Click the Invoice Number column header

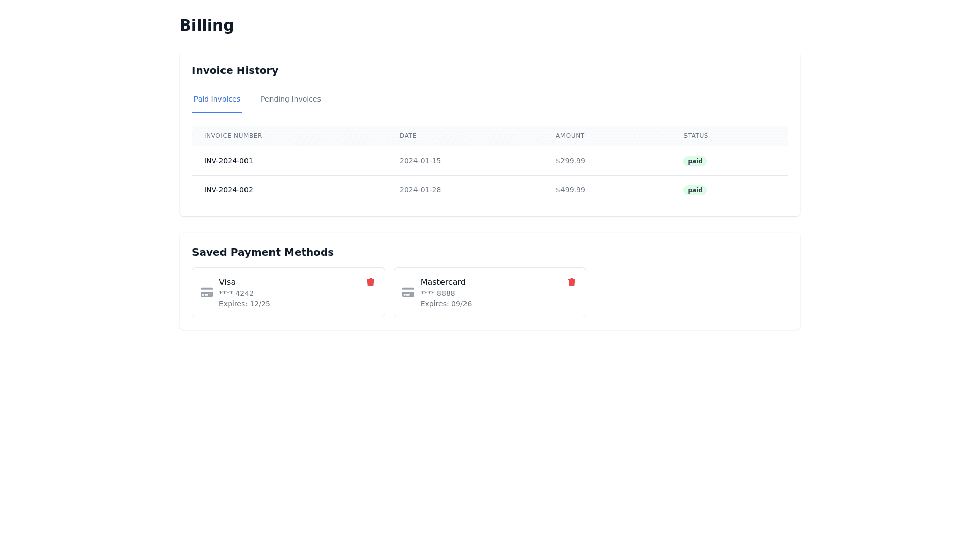[x=233, y=136]
